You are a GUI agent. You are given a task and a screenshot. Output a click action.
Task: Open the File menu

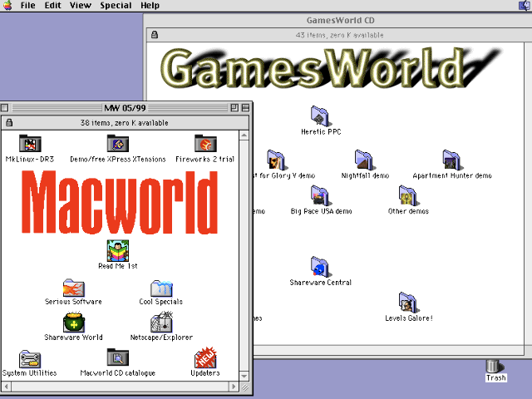coord(27,6)
